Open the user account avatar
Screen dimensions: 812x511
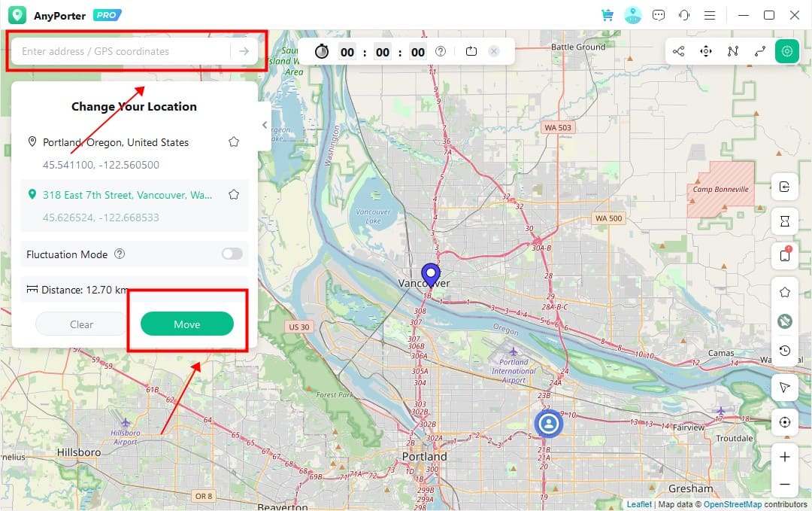point(633,15)
